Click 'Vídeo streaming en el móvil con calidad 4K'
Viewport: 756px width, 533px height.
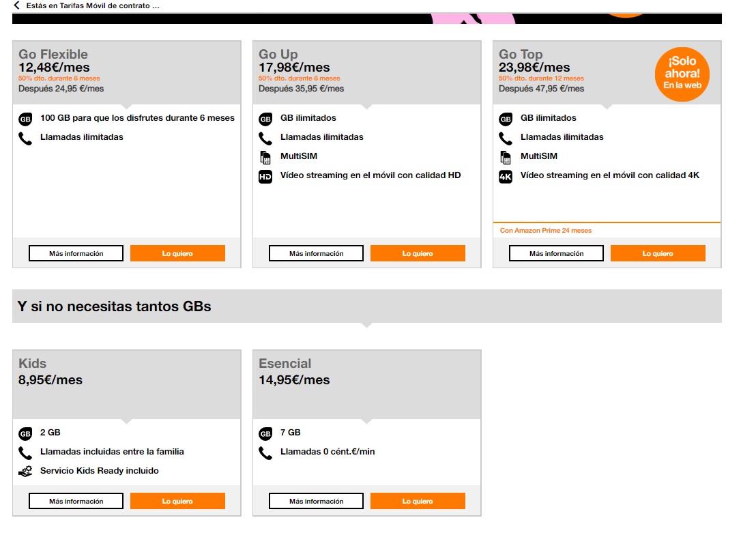pyautogui.click(x=610, y=175)
